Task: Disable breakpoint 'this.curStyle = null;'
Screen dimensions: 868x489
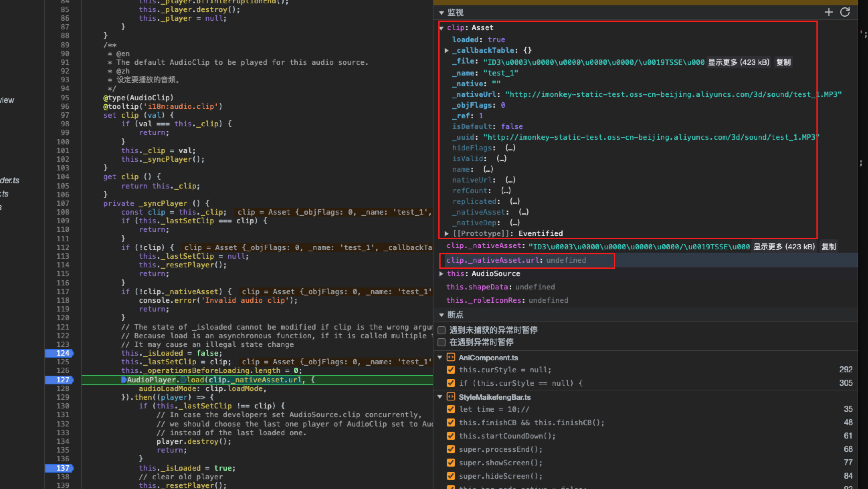Action: (451, 370)
